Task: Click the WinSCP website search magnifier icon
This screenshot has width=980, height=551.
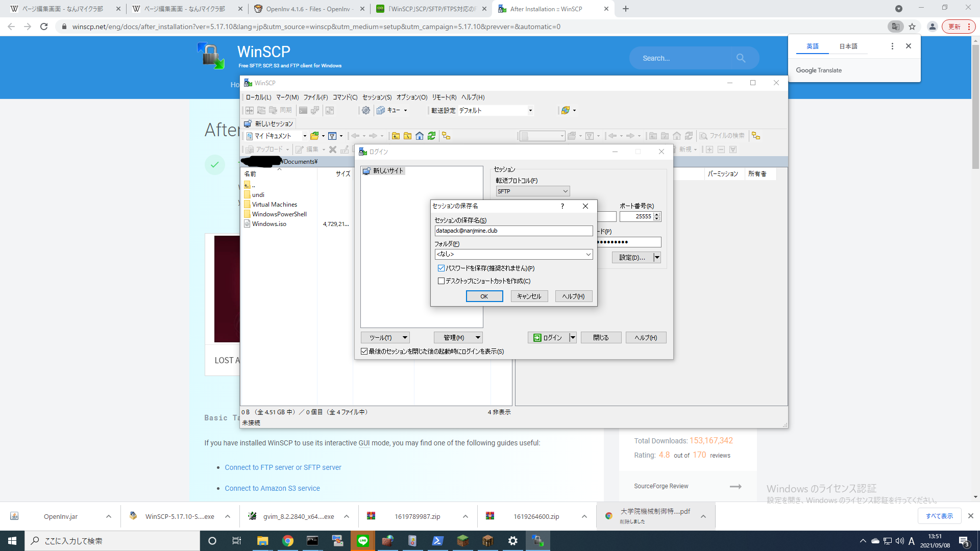Action: 741,58
